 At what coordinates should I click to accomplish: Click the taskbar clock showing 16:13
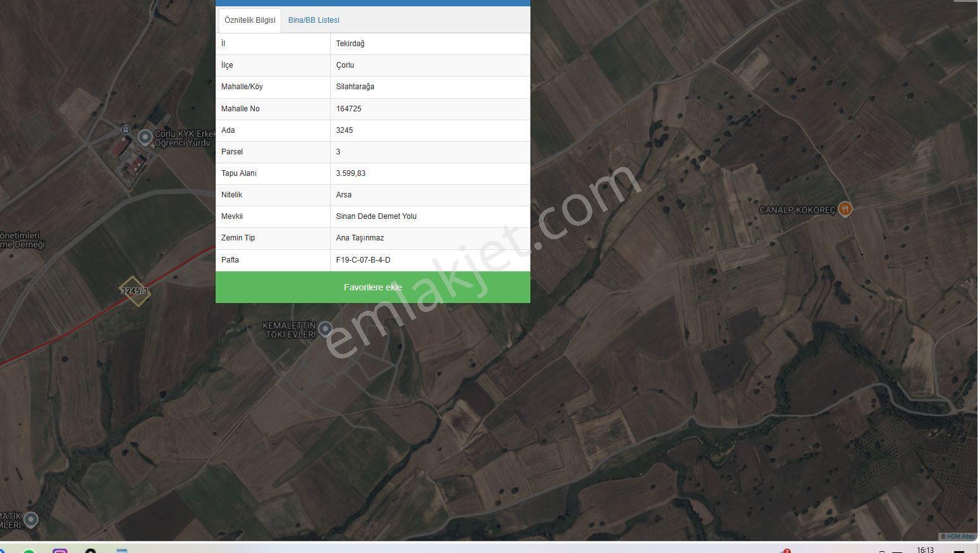[x=925, y=550]
